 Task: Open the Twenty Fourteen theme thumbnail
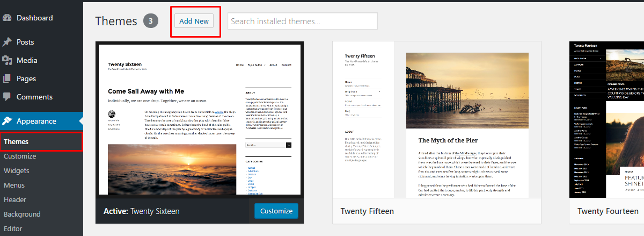606,119
